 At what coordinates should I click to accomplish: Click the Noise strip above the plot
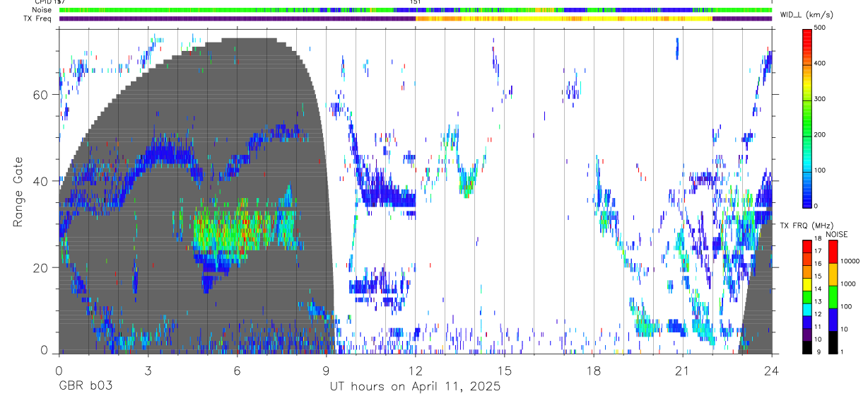click(x=416, y=10)
